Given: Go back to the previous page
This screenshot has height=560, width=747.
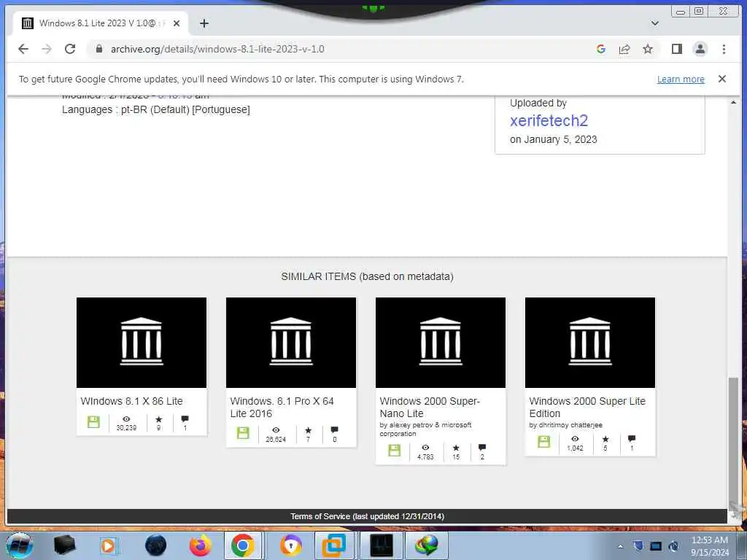Looking at the screenshot, I should (23, 49).
